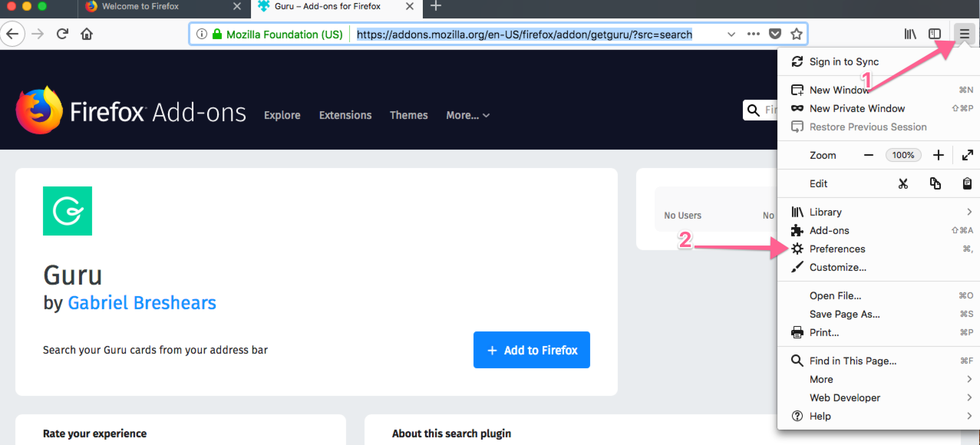
Task: Expand the More submenu in the menu
Action: point(879,379)
